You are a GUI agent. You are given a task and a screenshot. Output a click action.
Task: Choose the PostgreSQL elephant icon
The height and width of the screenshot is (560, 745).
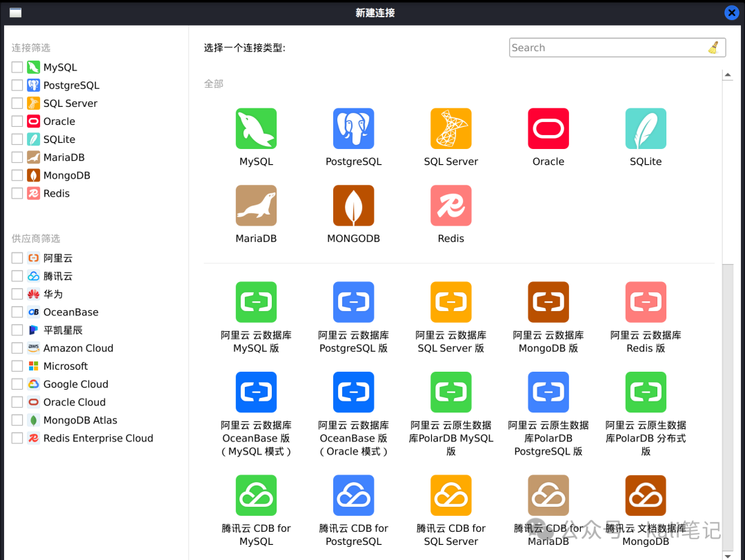click(x=353, y=129)
